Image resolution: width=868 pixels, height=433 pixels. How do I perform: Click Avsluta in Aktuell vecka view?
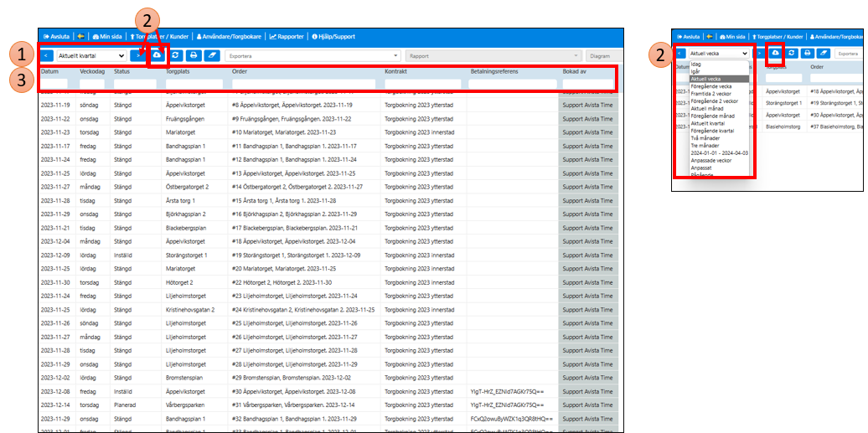(689, 37)
